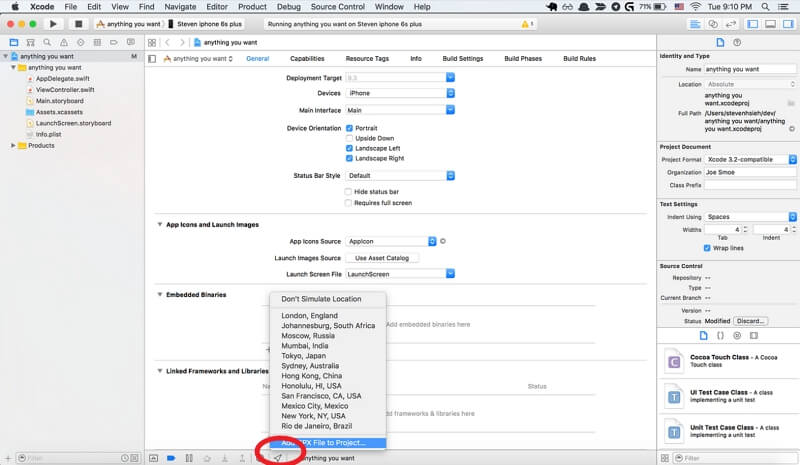Toggle the Debug area visibility
Image resolution: width=800 pixels, height=465 pixels.
(x=770, y=24)
